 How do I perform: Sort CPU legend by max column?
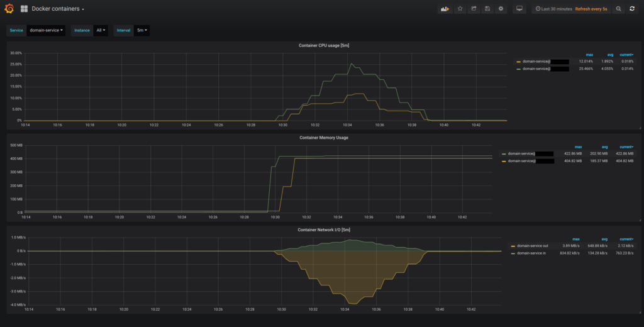click(589, 55)
